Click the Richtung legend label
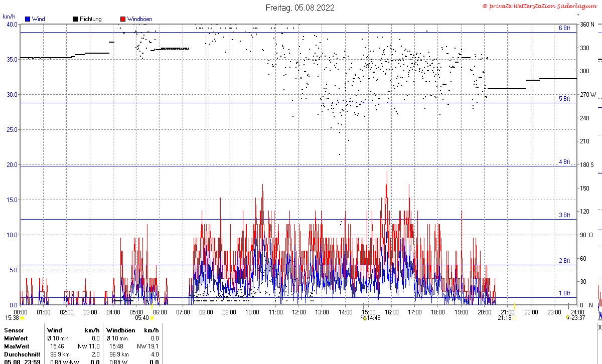The height and width of the screenshot is (364, 602). [91, 19]
